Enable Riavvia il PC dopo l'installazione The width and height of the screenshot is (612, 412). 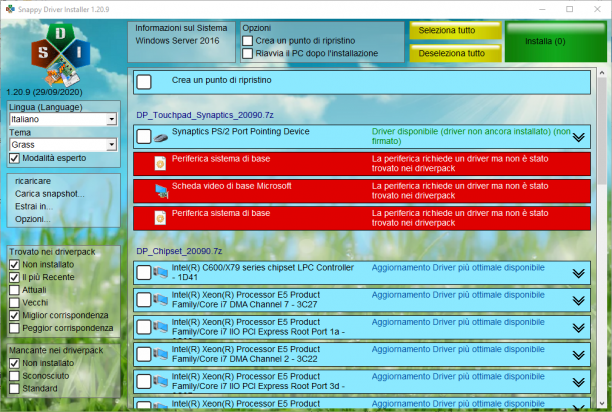[x=247, y=53]
